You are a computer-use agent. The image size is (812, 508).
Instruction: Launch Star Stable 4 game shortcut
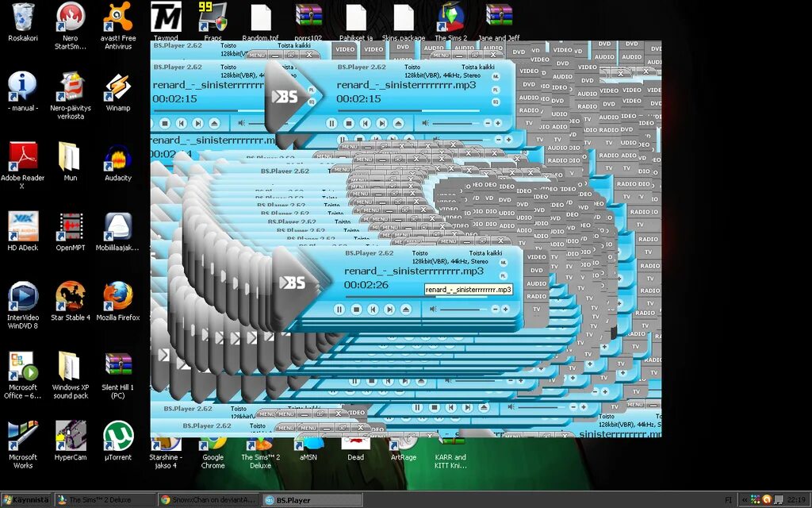point(71,301)
